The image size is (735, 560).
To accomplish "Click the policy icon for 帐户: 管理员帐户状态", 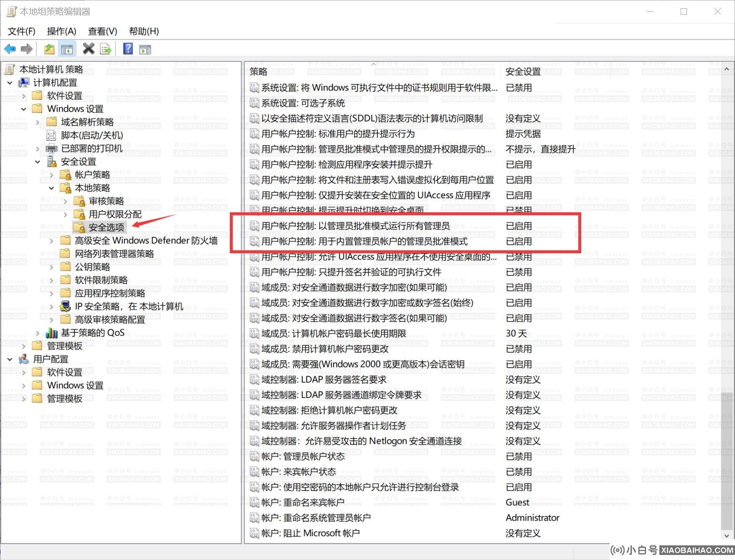I will click(x=254, y=456).
